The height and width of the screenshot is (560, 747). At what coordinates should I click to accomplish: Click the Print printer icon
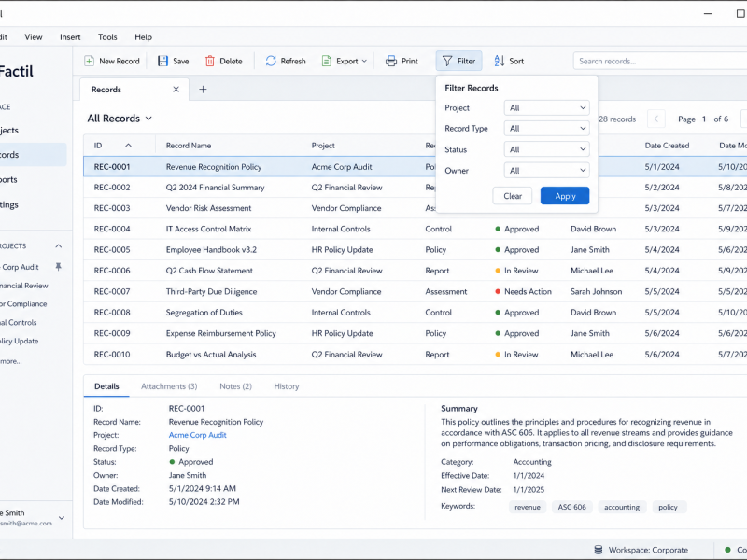(391, 61)
